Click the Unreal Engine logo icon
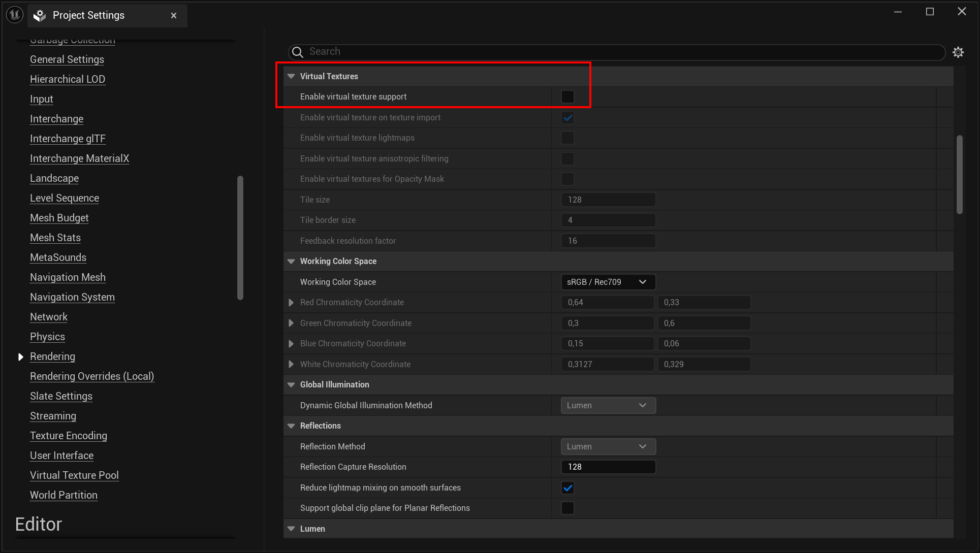Viewport: 980px width, 553px height. click(14, 14)
